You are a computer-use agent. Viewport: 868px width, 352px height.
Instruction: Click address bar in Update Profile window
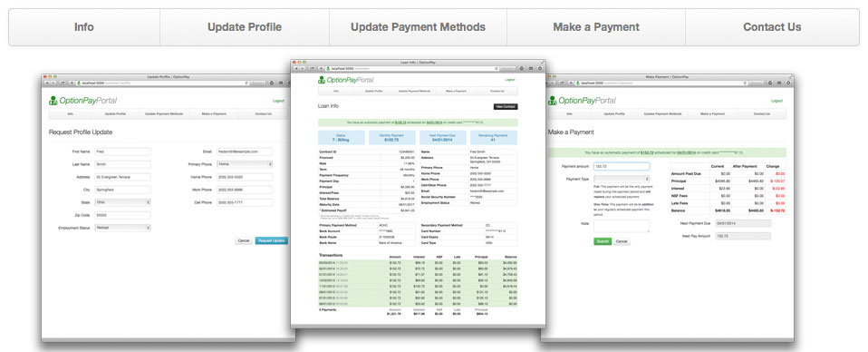coord(163,83)
